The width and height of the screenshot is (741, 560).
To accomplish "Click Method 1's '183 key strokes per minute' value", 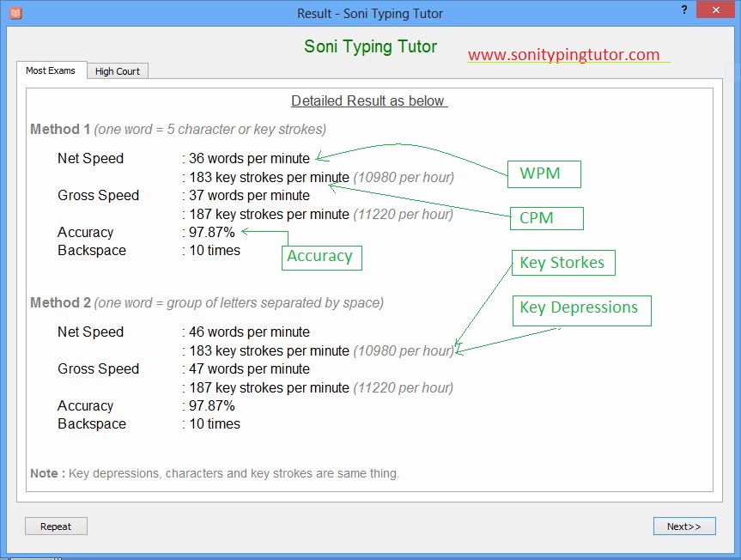I will click(x=269, y=177).
